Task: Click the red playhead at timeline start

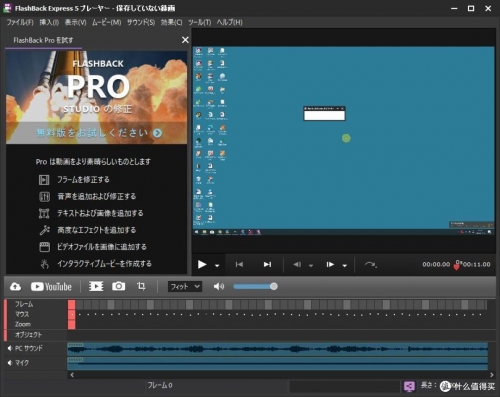Action: (72, 314)
